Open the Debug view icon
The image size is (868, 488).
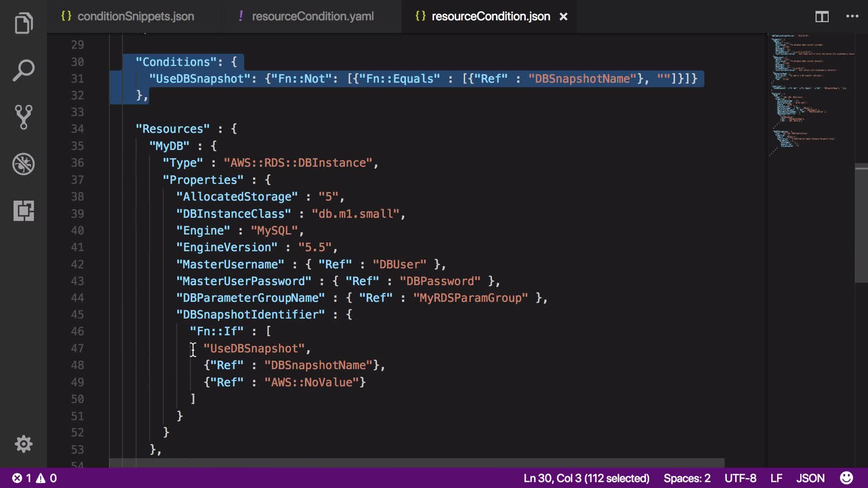(24, 164)
